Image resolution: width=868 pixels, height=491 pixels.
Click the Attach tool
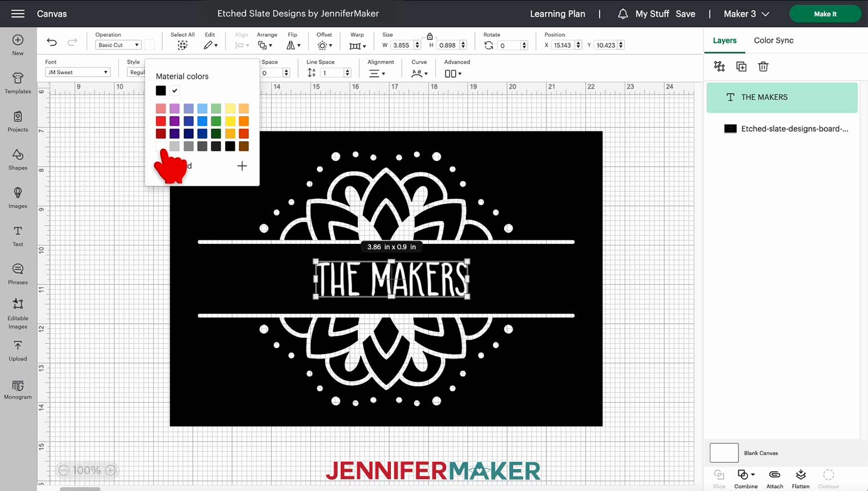coord(774,479)
